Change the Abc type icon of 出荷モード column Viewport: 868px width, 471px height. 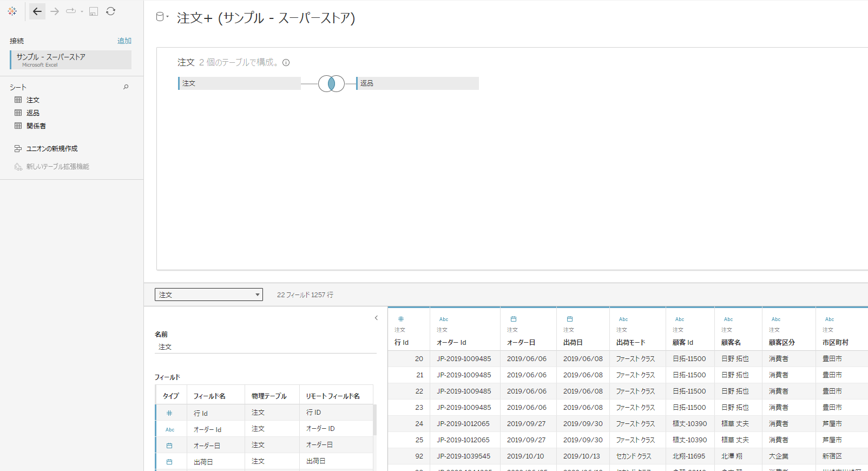point(623,319)
